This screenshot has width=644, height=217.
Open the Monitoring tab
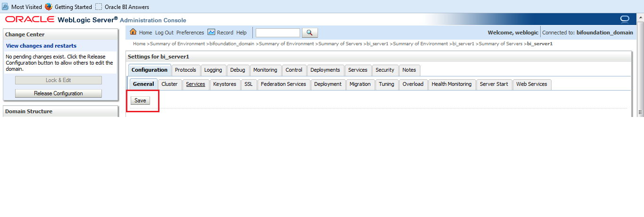(265, 70)
